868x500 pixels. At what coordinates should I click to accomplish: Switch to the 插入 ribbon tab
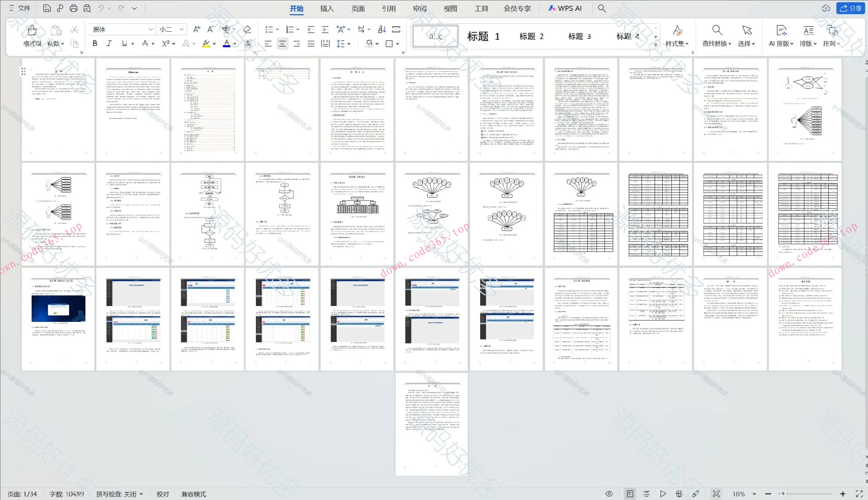tap(326, 8)
